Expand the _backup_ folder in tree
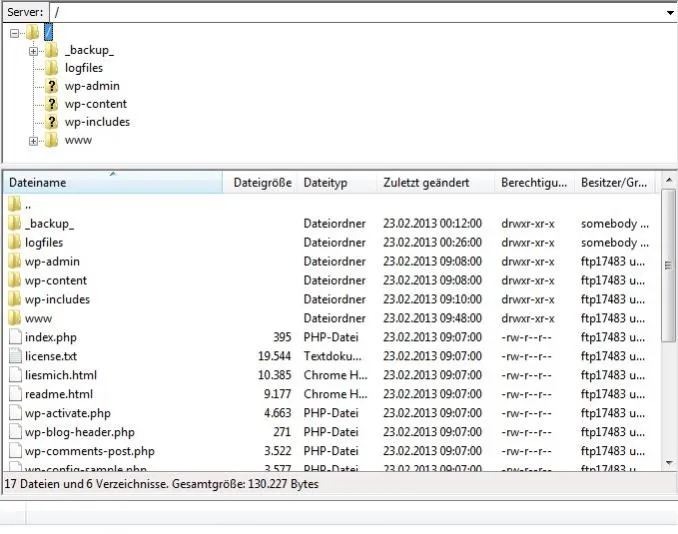678x534 pixels. [33, 51]
